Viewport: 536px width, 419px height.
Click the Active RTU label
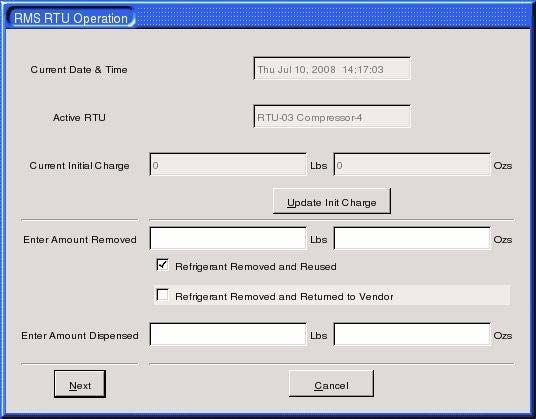point(79,118)
